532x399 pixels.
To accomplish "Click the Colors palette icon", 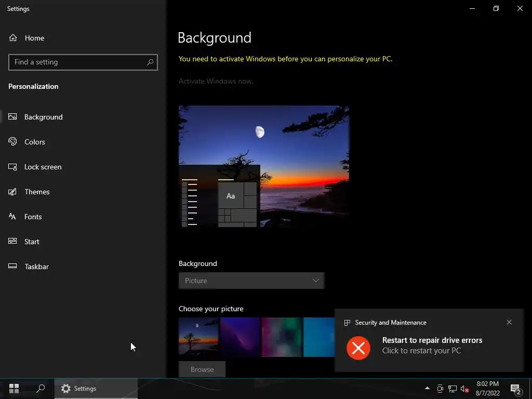I will (12, 141).
